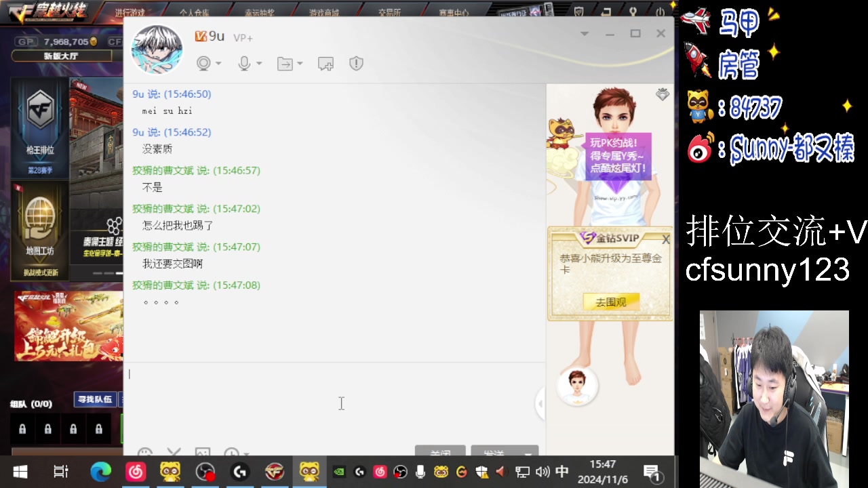The width and height of the screenshot is (868, 488).
Task: Open the Windows notification center
Action: tap(652, 472)
